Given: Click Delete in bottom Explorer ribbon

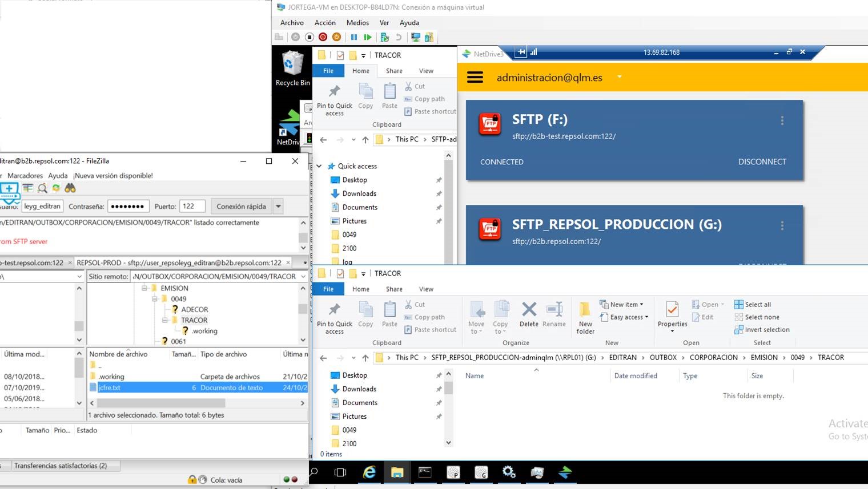Looking at the screenshot, I should pyautogui.click(x=529, y=314).
